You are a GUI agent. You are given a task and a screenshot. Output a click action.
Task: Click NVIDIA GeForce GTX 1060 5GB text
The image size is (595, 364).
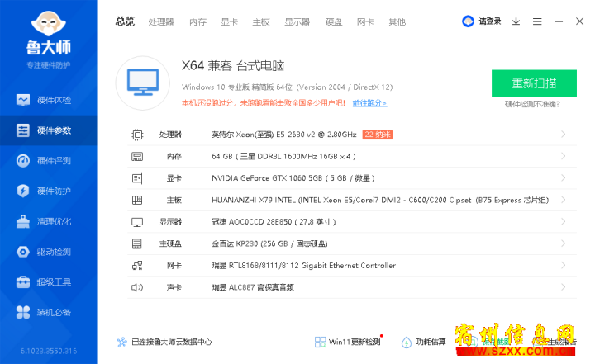[x=293, y=178]
